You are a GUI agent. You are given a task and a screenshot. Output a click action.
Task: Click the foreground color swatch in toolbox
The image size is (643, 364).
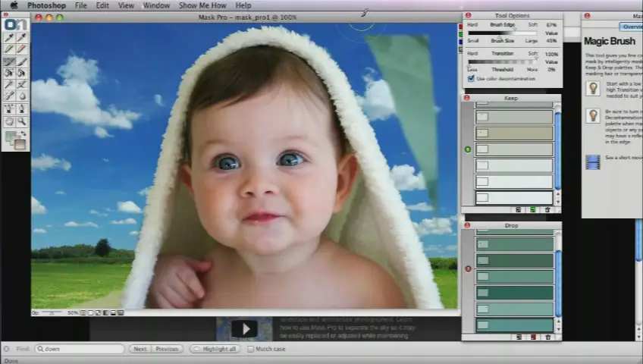[11, 137]
